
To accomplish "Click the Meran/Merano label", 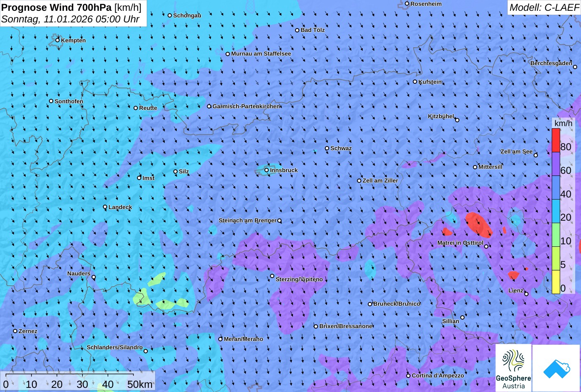I will 244,339.
